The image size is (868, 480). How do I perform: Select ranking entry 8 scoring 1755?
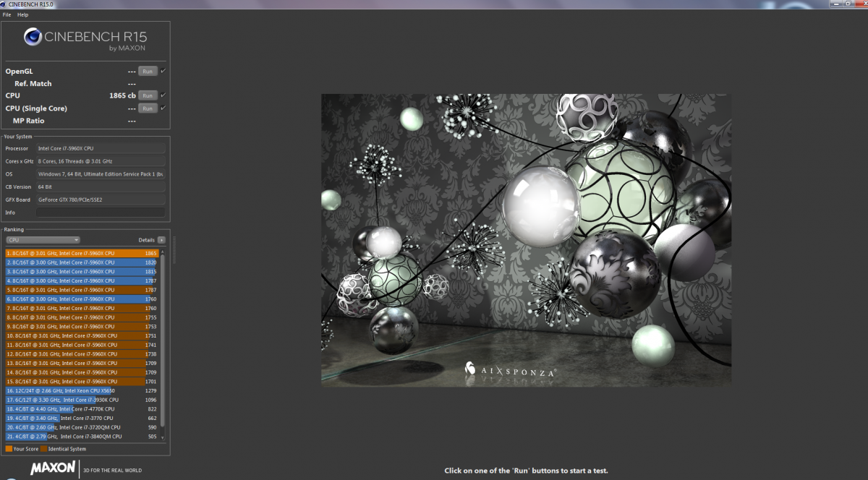82,317
